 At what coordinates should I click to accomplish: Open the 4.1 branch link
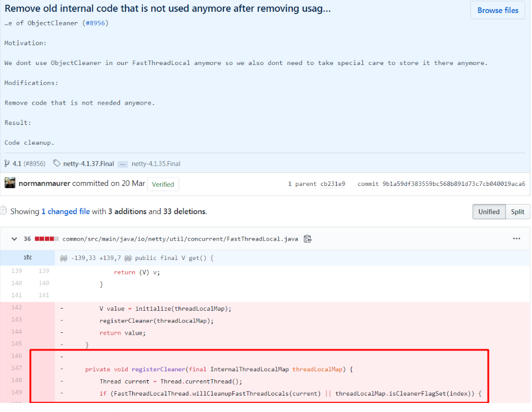click(17, 164)
